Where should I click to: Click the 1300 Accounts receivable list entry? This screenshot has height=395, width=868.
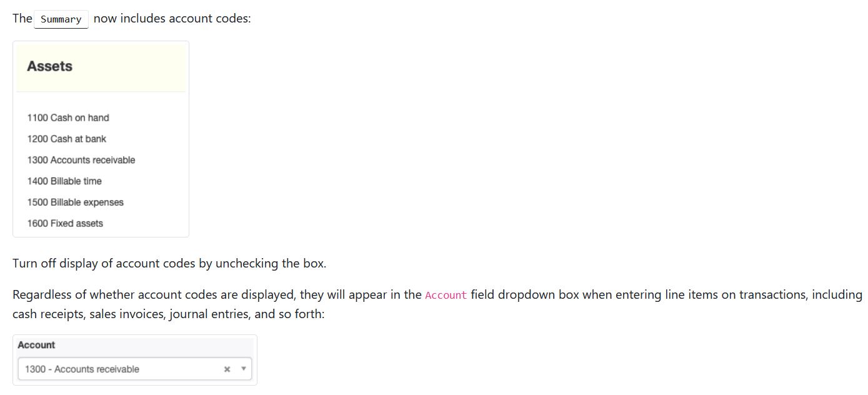click(81, 160)
